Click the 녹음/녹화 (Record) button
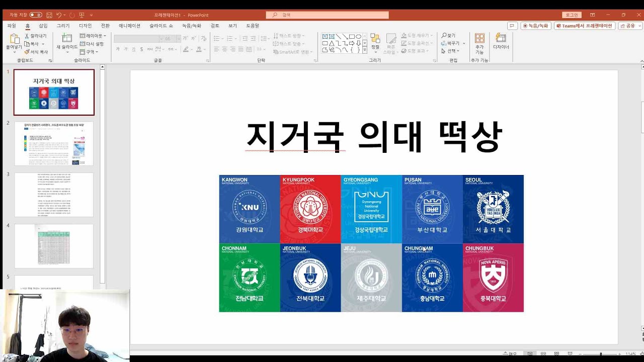This screenshot has height=362, width=644. pyautogui.click(x=536, y=26)
